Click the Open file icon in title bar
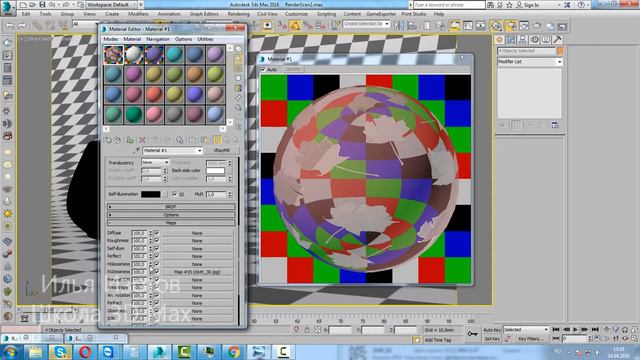The height and width of the screenshot is (360, 640). tap(33, 5)
